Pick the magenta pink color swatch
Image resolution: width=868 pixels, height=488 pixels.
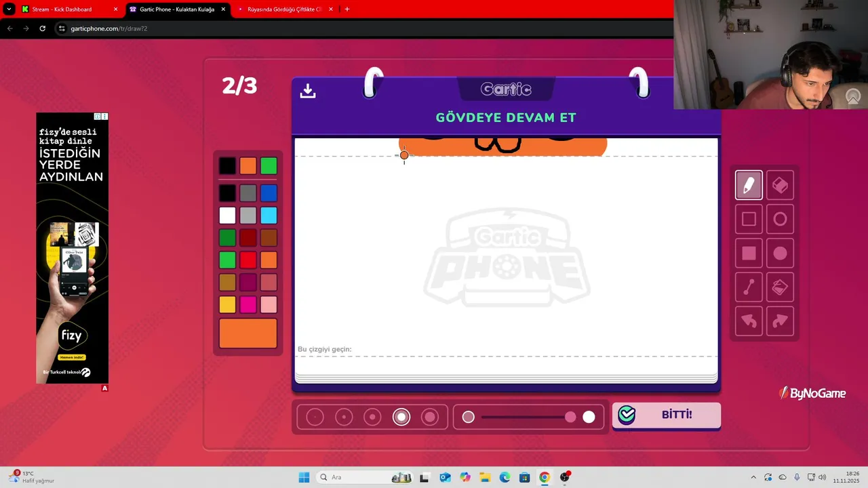(248, 305)
